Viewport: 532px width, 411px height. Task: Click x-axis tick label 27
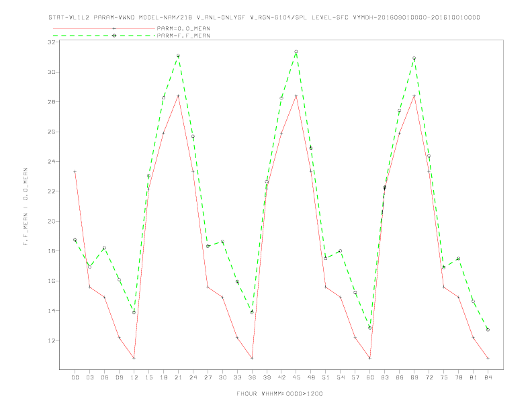coord(208,377)
